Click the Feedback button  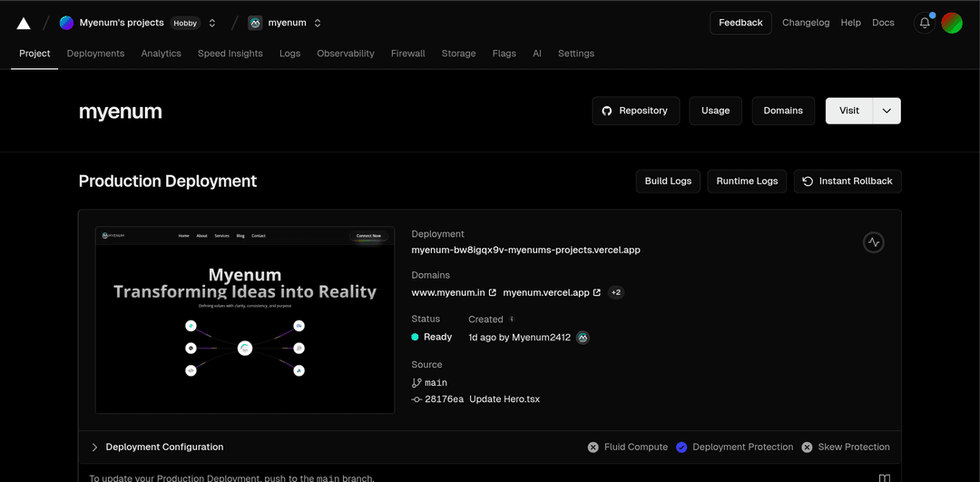[x=740, y=23]
